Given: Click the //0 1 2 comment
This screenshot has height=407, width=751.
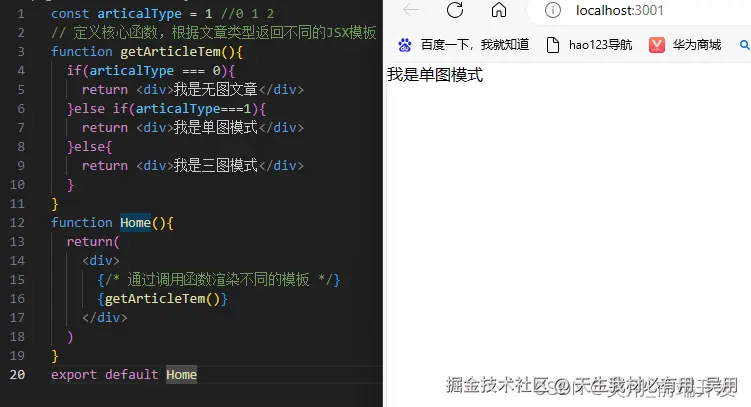Looking at the screenshot, I should pyautogui.click(x=247, y=13).
